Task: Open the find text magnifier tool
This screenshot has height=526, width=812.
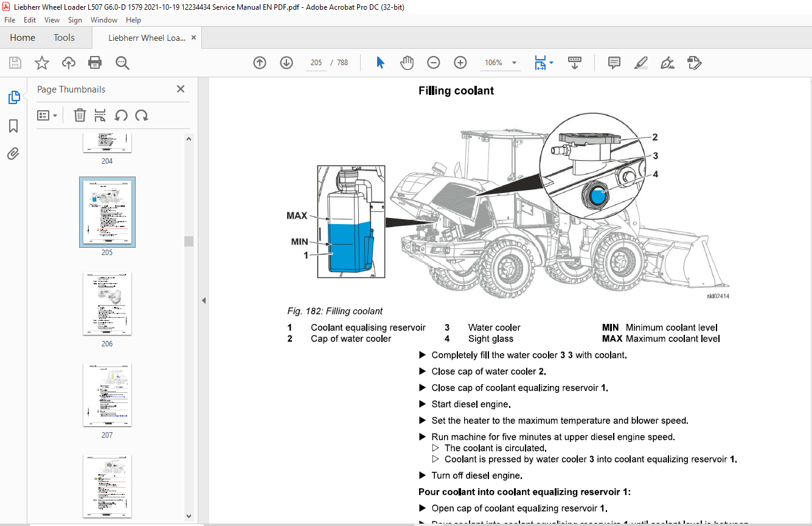Action: [122, 63]
